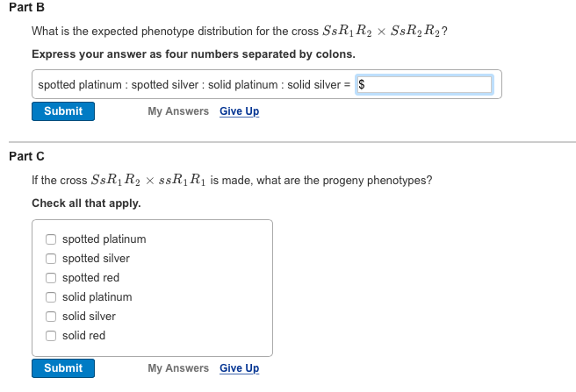The height and width of the screenshot is (392, 576).
Task: Click the Part C progeny phenotypes question text
Action: 231,181
